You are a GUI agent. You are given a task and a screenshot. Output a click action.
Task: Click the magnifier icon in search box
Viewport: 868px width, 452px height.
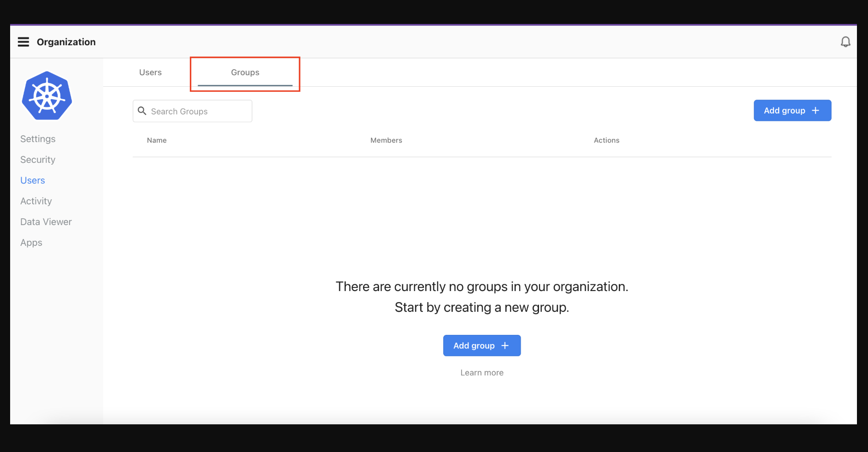[142, 111]
